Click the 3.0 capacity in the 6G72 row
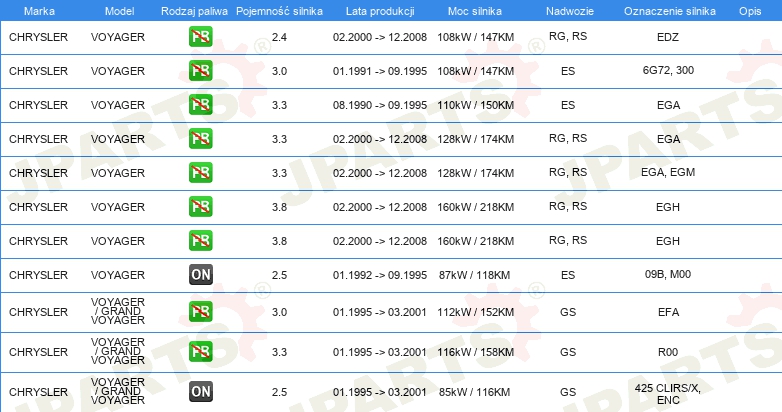The height and width of the screenshot is (412, 782). coord(279,71)
